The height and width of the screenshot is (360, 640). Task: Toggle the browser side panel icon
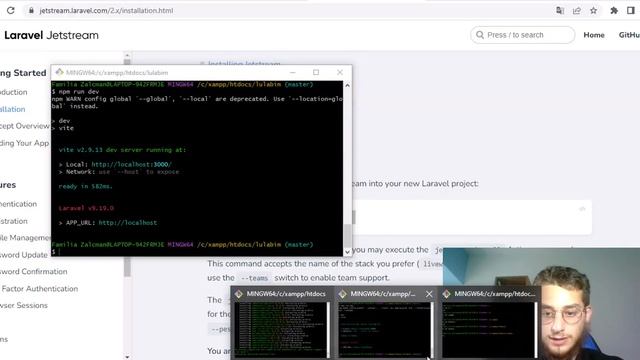631,11
